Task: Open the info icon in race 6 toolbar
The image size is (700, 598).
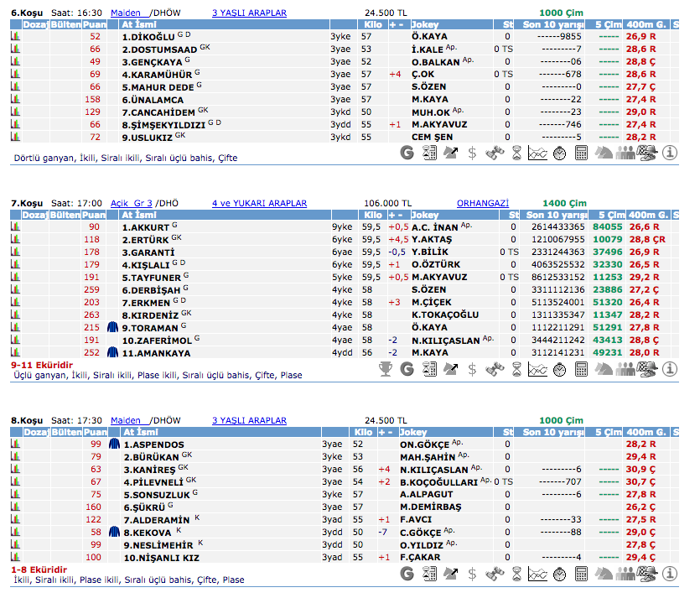Action: click(669, 153)
